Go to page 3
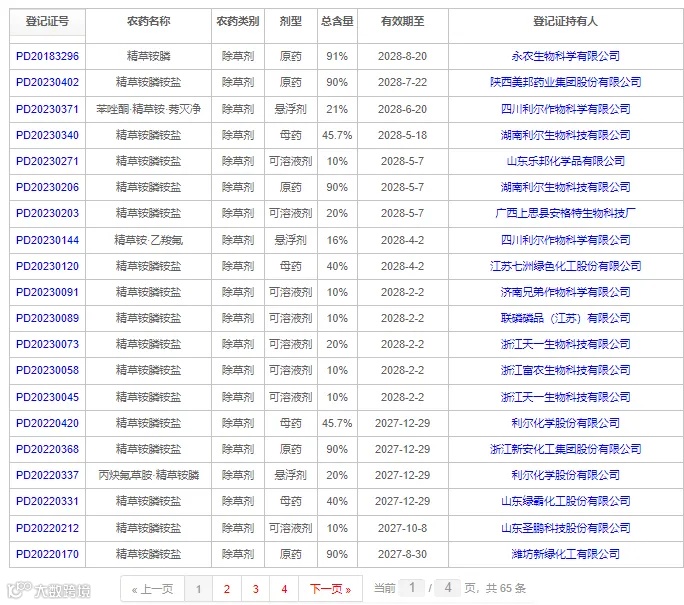684x605 pixels. 256,589
